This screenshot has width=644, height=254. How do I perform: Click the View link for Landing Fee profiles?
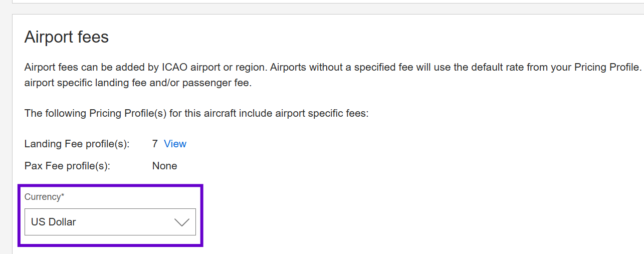click(175, 144)
